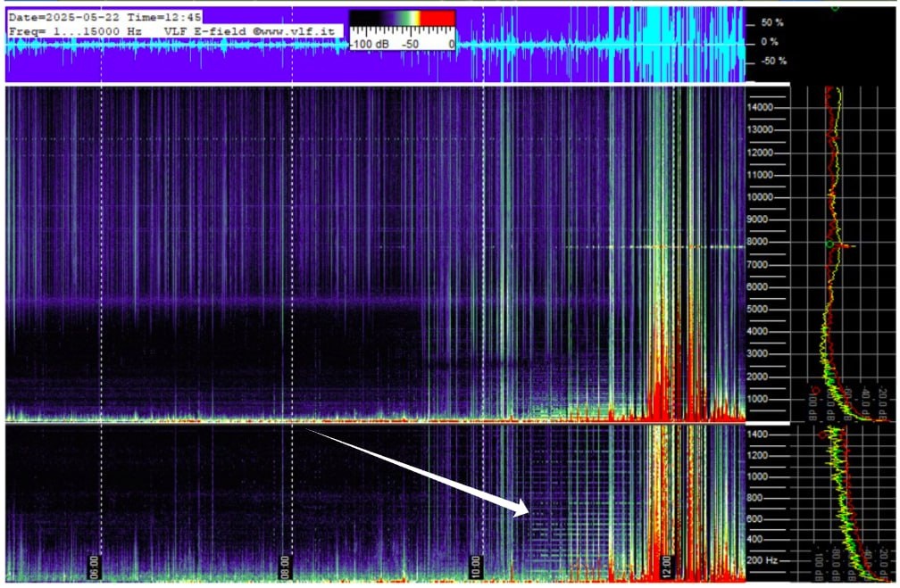This screenshot has height=588, width=900.
Task: Select the 1200 label on lower axis
Action: click(x=758, y=455)
